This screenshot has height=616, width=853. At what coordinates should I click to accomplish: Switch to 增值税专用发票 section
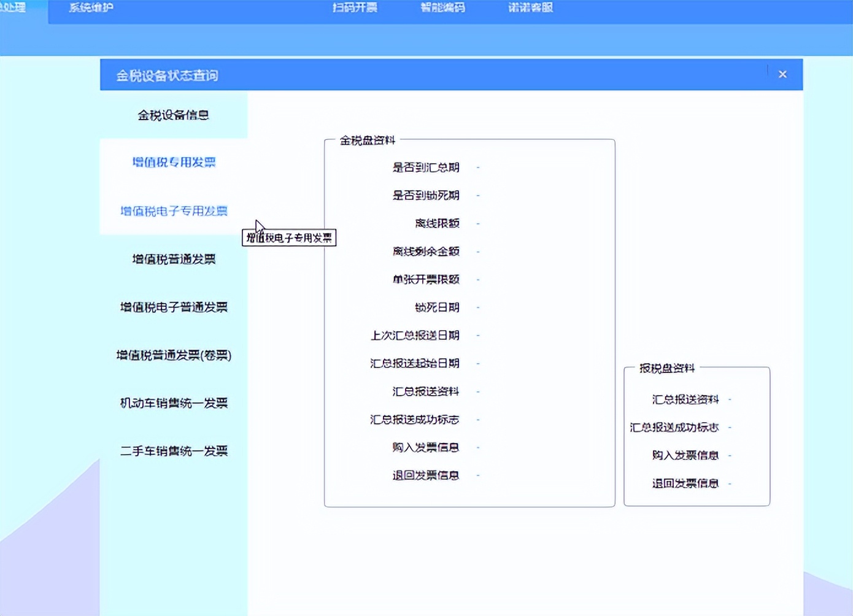point(174,163)
